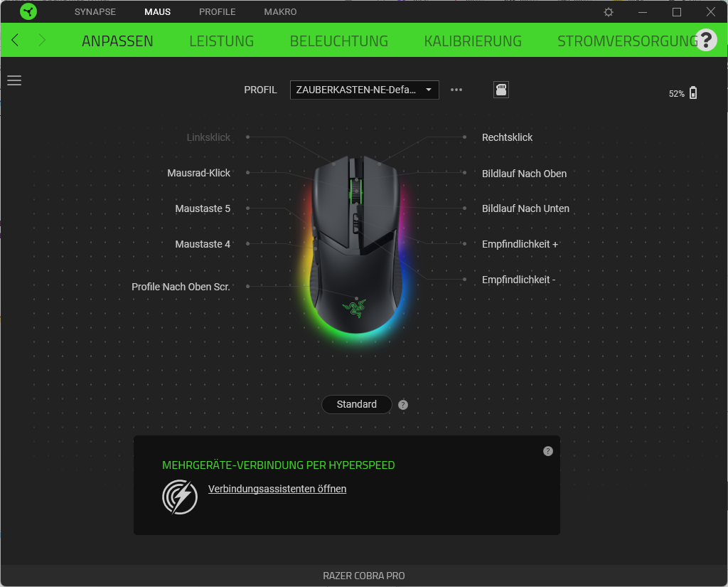This screenshot has height=587, width=728.
Task: Go forward with the right arrow
Action: pos(42,41)
